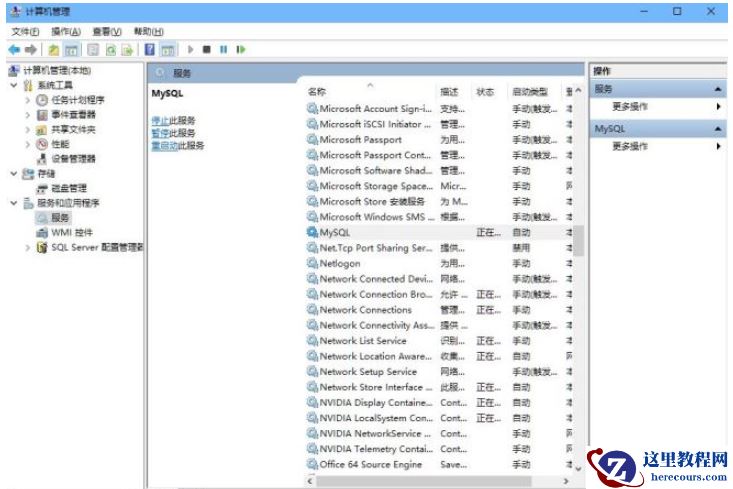Image resolution: width=733 pixels, height=489 pixels.
Task: Click the 重启动此服务 link
Action: tap(178, 146)
